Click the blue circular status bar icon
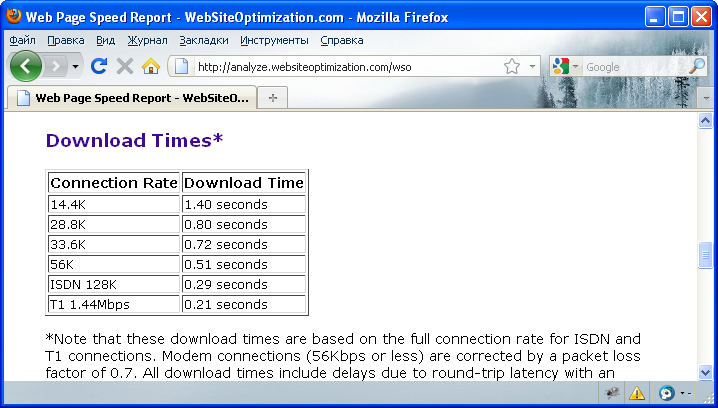 tap(667, 393)
